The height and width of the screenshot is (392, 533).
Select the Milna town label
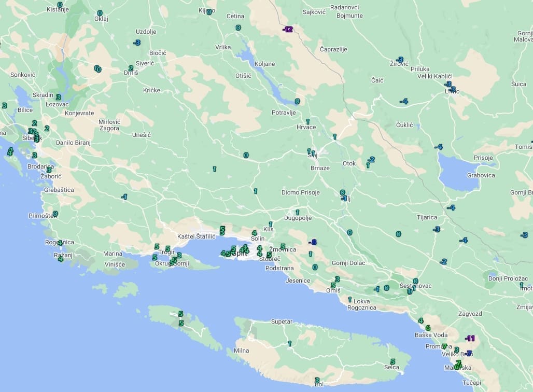(241, 351)
